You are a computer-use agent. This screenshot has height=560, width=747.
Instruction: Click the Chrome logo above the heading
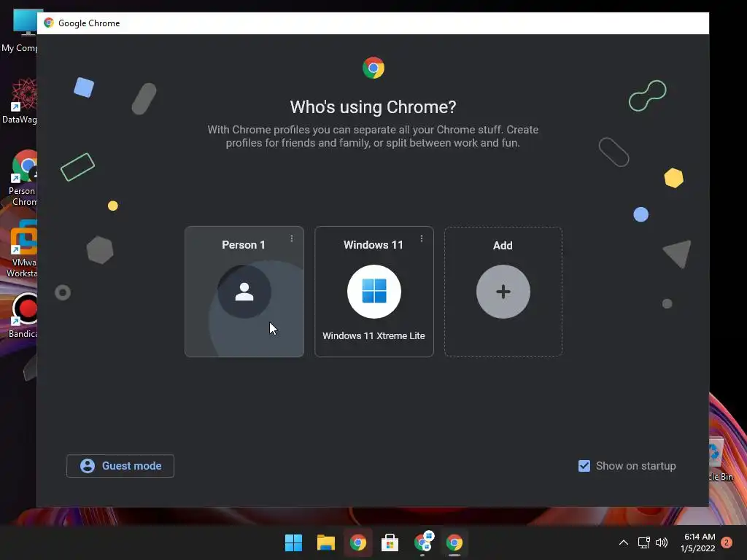point(373,68)
